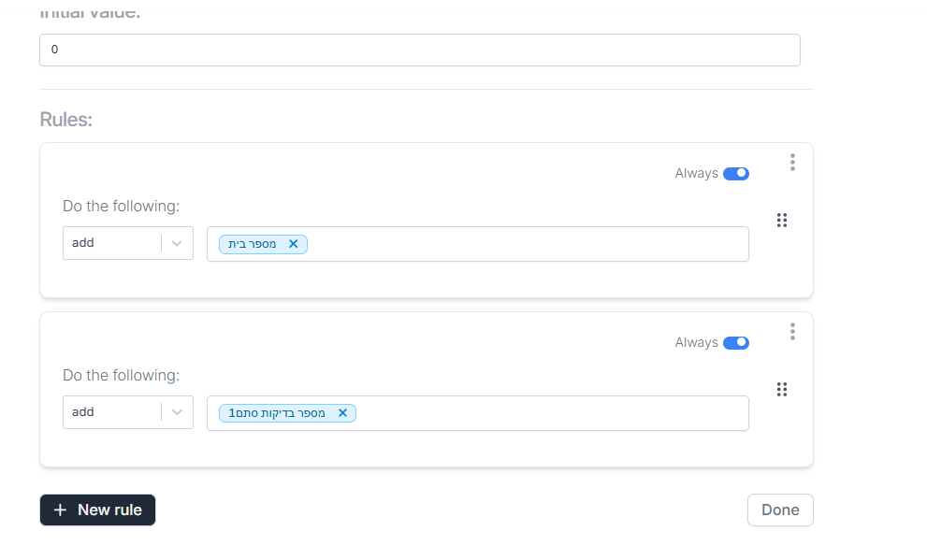This screenshot has width=927, height=560.
Task: Select the מספר בדיקות סתם1 tag chip
Action: pyautogui.click(x=277, y=413)
